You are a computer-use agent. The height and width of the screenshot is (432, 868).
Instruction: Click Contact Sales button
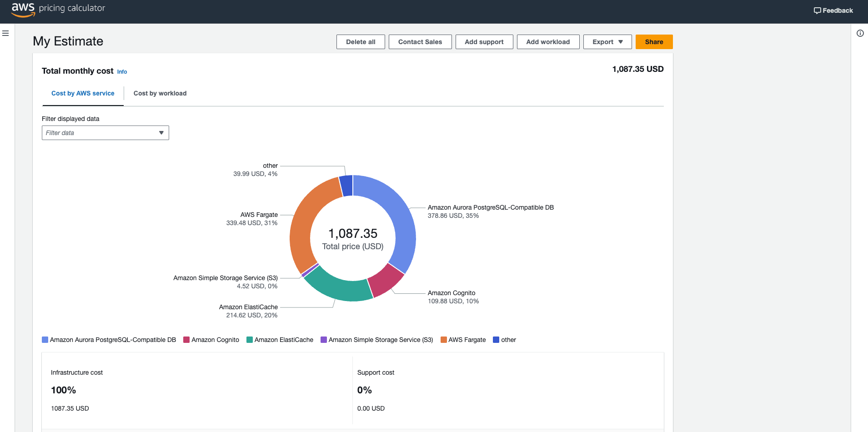[420, 42]
